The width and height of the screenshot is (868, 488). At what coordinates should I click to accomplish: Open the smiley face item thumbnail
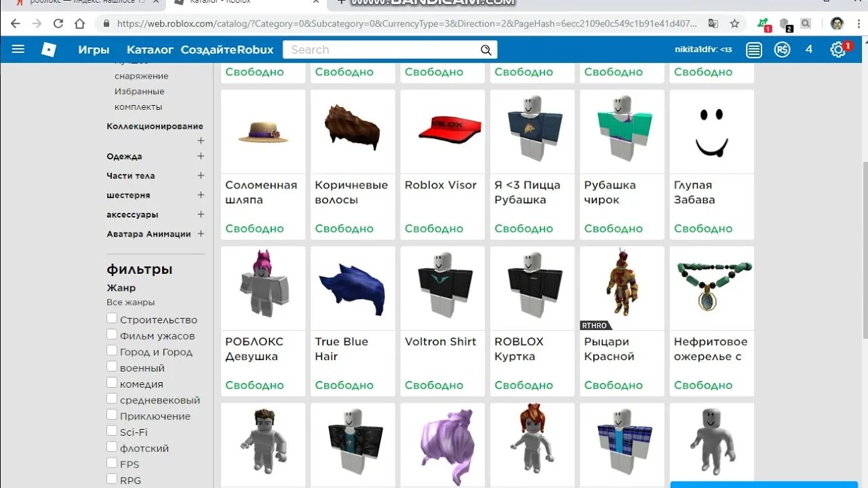711,131
